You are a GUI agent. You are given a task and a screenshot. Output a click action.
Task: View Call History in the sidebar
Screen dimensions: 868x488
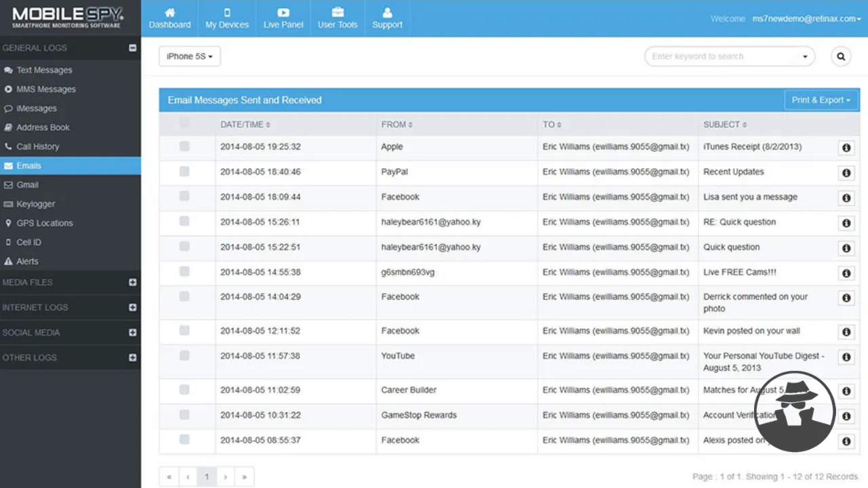tap(71, 146)
